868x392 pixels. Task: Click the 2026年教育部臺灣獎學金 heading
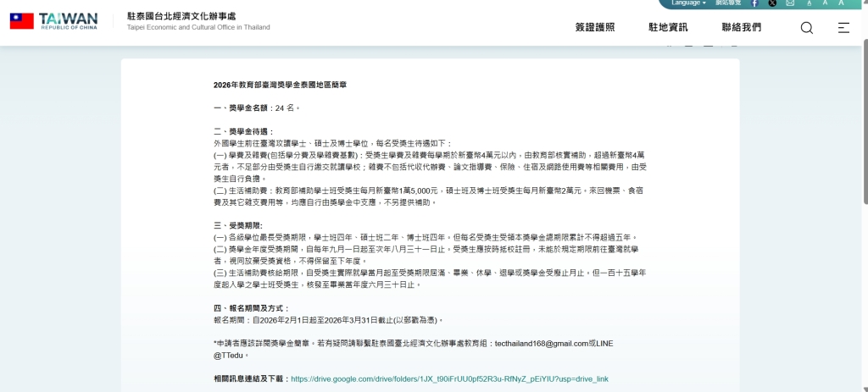[280, 86]
